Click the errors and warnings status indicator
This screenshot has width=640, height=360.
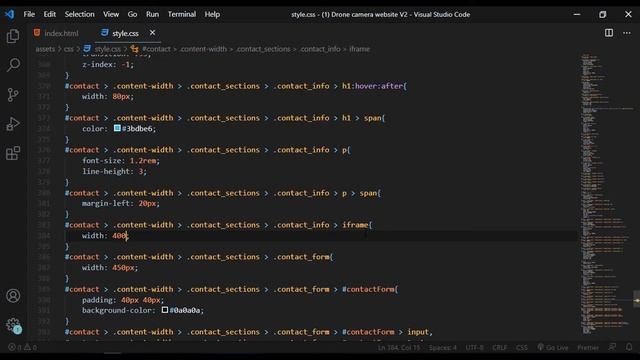[x=22, y=347]
